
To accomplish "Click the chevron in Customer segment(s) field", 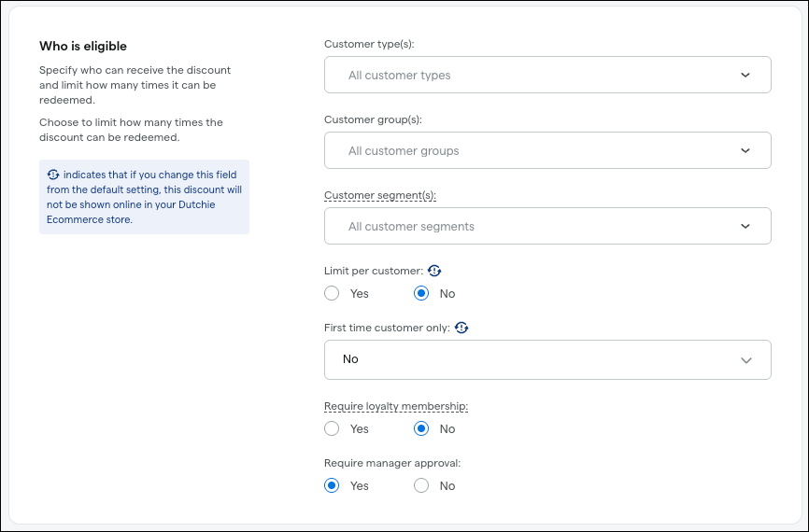I will pyautogui.click(x=745, y=226).
